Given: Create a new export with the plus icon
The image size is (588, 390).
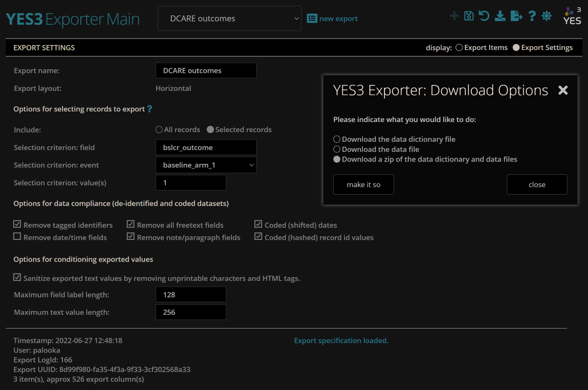Looking at the screenshot, I should pyautogui.click(x=454, y=15).
